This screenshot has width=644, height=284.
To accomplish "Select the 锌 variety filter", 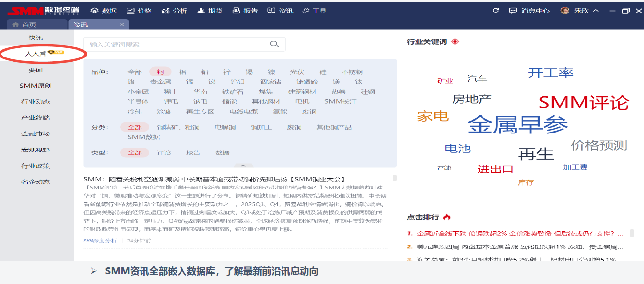I will click(x=227, y=72).
